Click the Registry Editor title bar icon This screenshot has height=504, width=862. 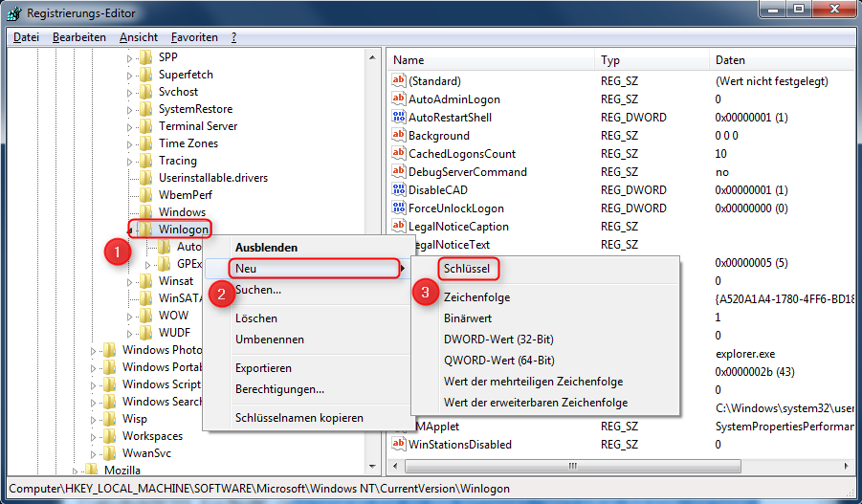pos(14,13)
